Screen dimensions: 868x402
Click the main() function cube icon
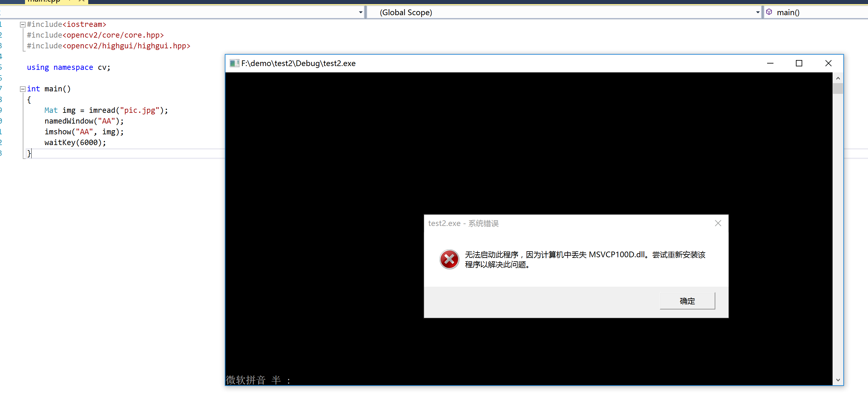pyautogui.click(x=769, y=12)
